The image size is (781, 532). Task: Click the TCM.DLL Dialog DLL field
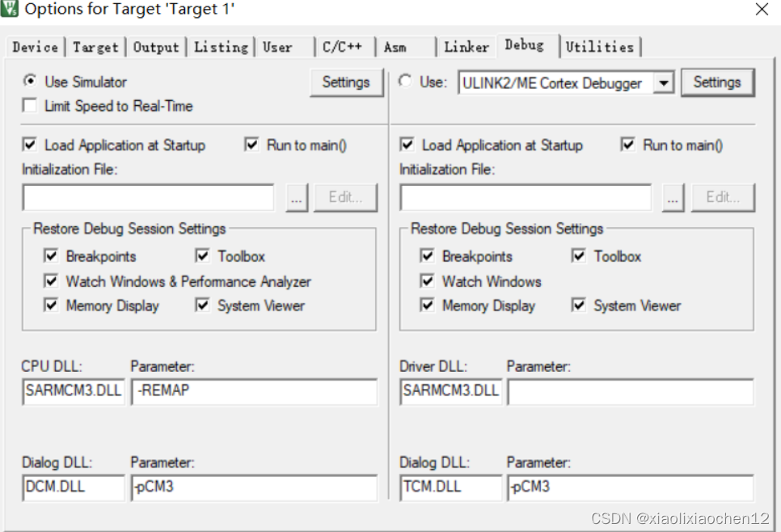[451, 488]
